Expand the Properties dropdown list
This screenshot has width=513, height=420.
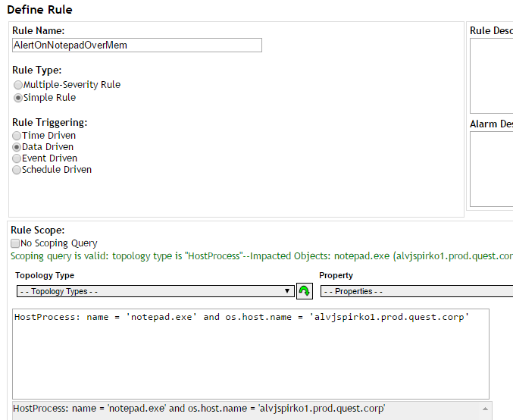(417, 291)
